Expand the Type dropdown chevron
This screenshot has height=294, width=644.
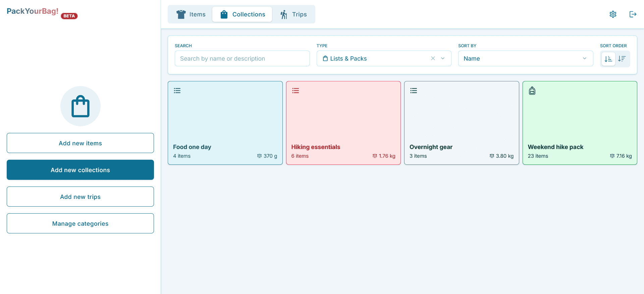[443, 58]
